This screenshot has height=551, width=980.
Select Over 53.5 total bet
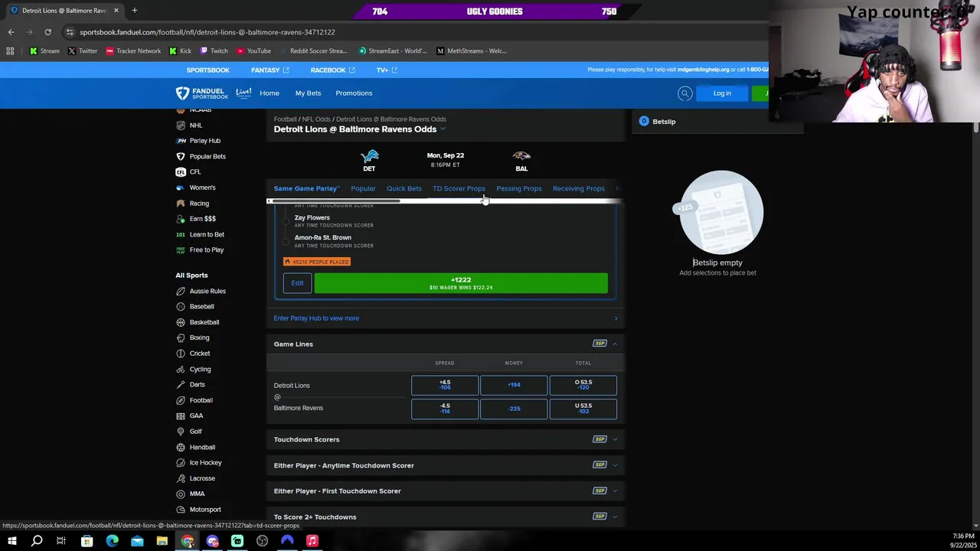click(583, 386)
